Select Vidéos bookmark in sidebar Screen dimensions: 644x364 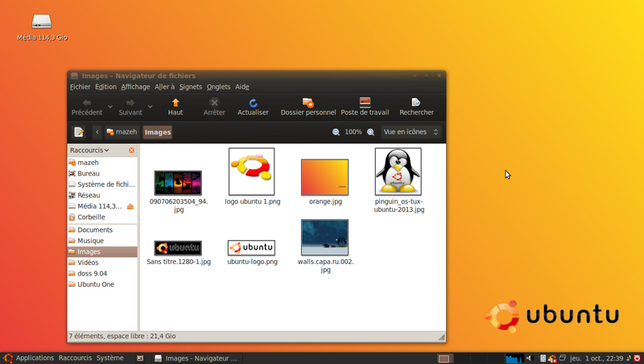point(102,263)
